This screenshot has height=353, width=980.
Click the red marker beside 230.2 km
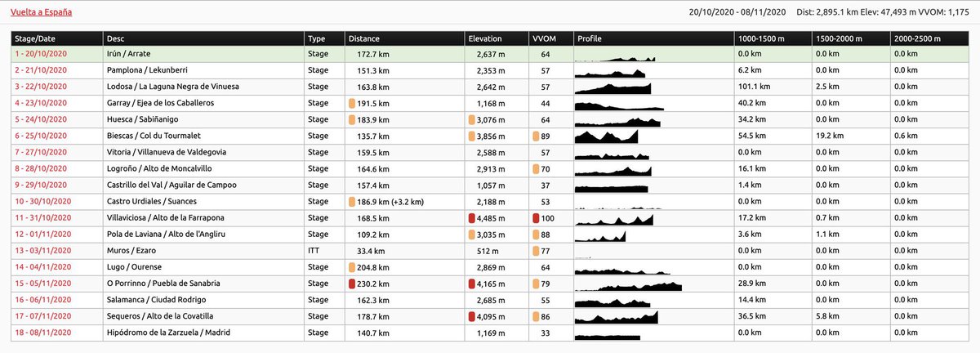click(352, 284)
